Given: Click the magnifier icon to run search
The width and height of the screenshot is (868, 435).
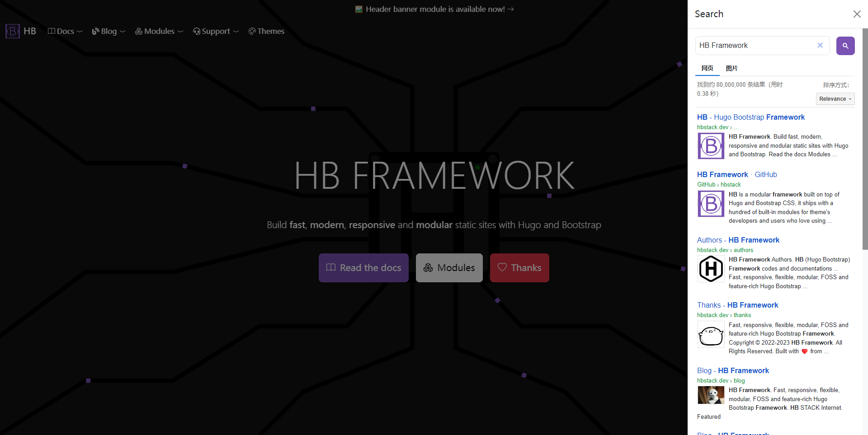Looking at the screenshot, I should click(845, 46).
